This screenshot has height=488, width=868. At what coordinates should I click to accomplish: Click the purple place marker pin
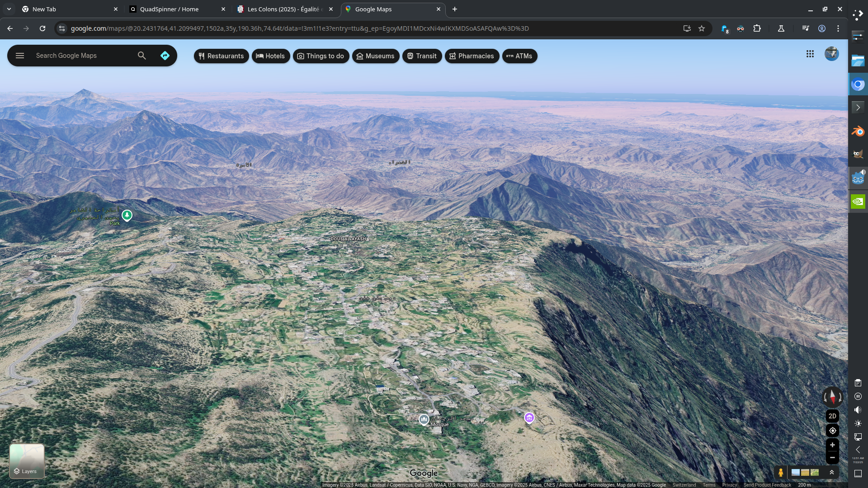click(x=529, y=418)
